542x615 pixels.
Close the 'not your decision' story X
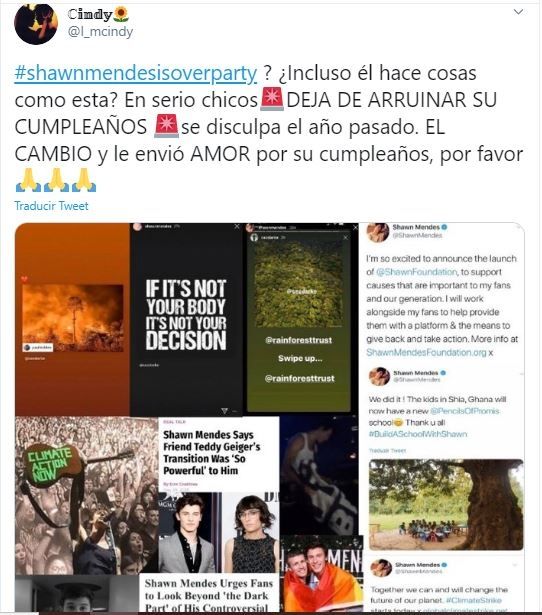click(x=236, y=226)
